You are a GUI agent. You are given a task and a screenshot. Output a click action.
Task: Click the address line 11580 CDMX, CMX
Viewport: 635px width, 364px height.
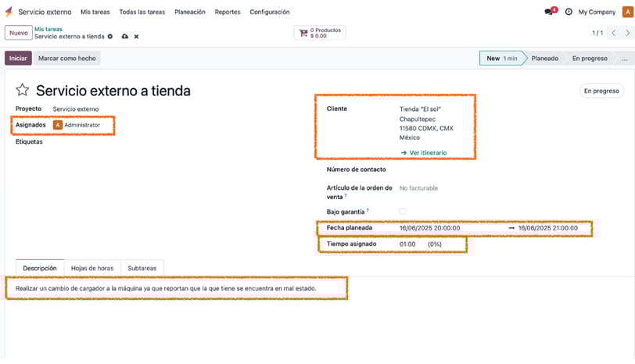[x=426, y=128]
